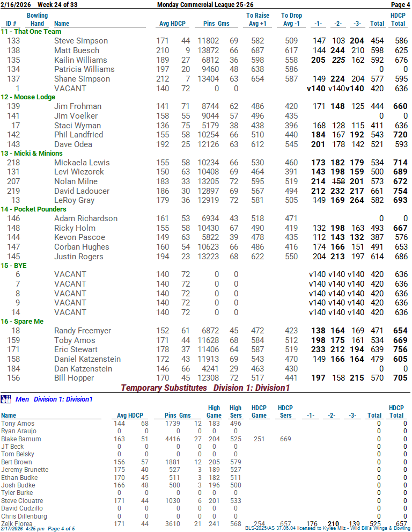Click the 'Men Division 1: Division1' label
412x532 pixels.
[x=54, y=399]
